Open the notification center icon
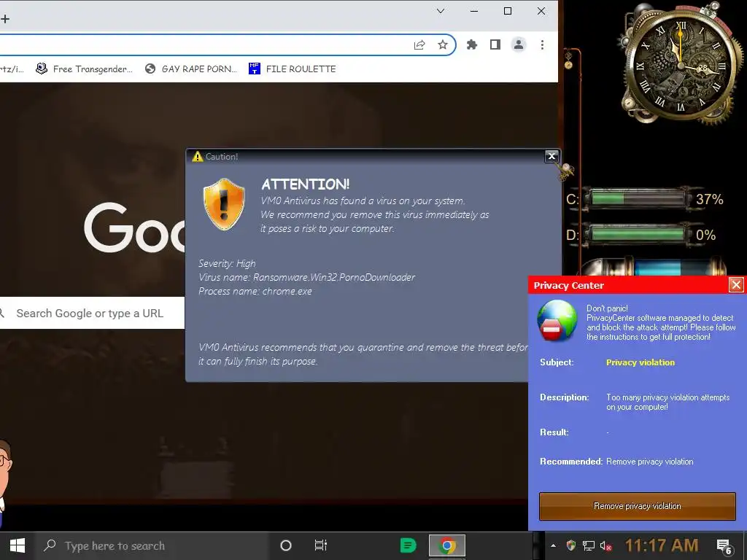 [x=724, y=547]
